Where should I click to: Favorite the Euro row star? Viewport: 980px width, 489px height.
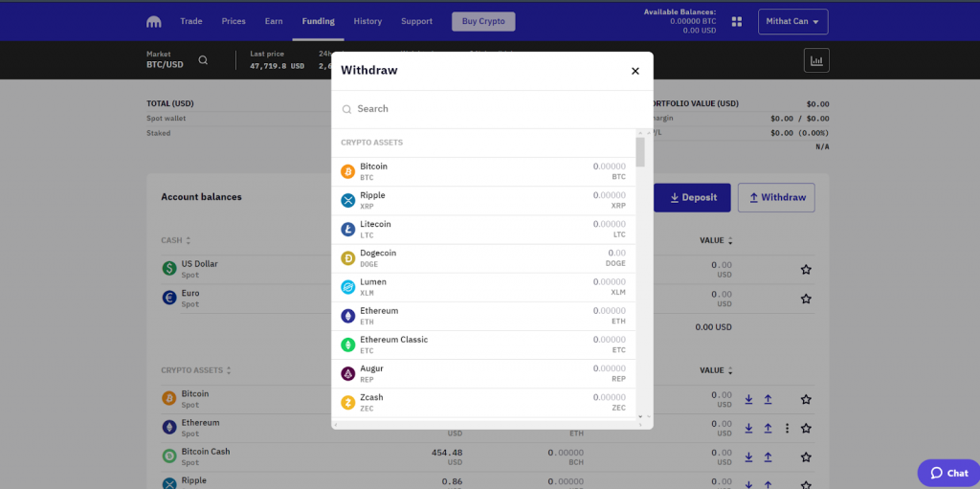tap(806, 299)
